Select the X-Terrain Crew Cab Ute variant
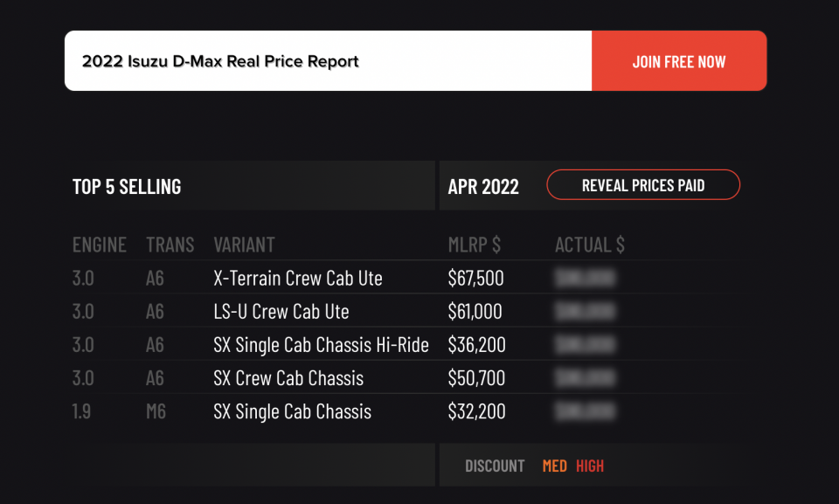Viewport: 839px width, 504px height. pyautogui.click(x=298, y=279)
